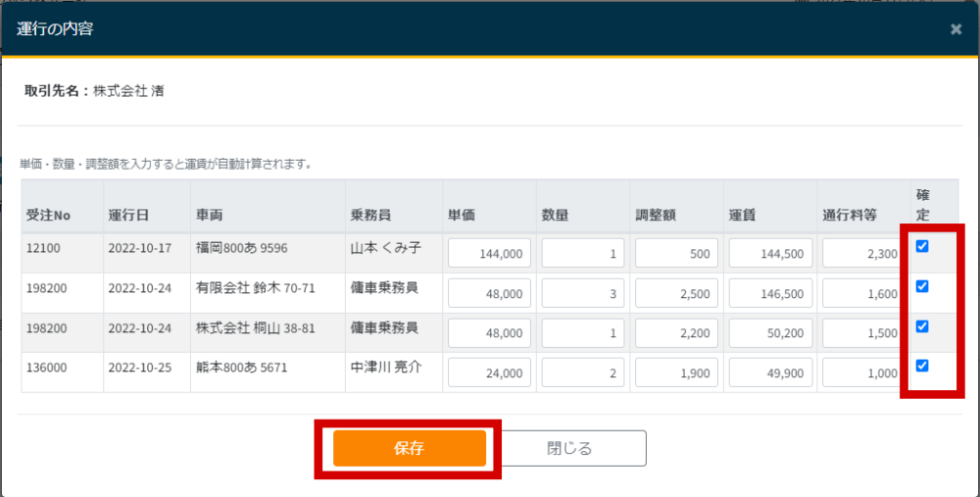Click the 運賃 field showing 144,500
Screen dimensions: 980x497
tap(771, 254)
